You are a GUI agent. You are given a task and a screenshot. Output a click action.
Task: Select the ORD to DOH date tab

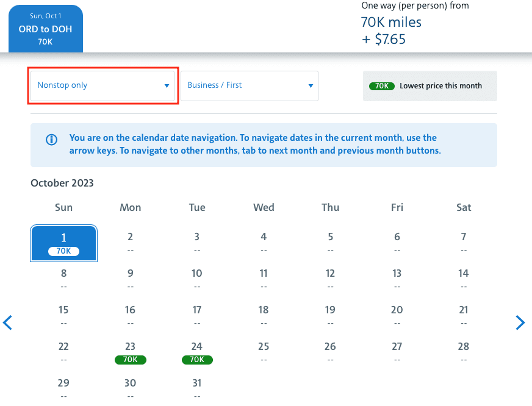[x=45, y=28]
